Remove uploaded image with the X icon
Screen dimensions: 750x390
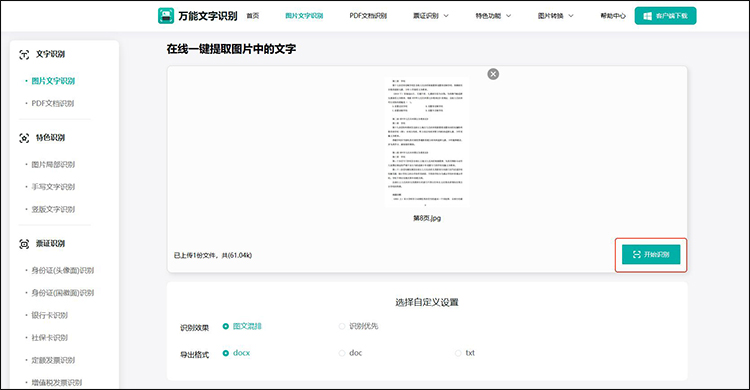[493, 74]
